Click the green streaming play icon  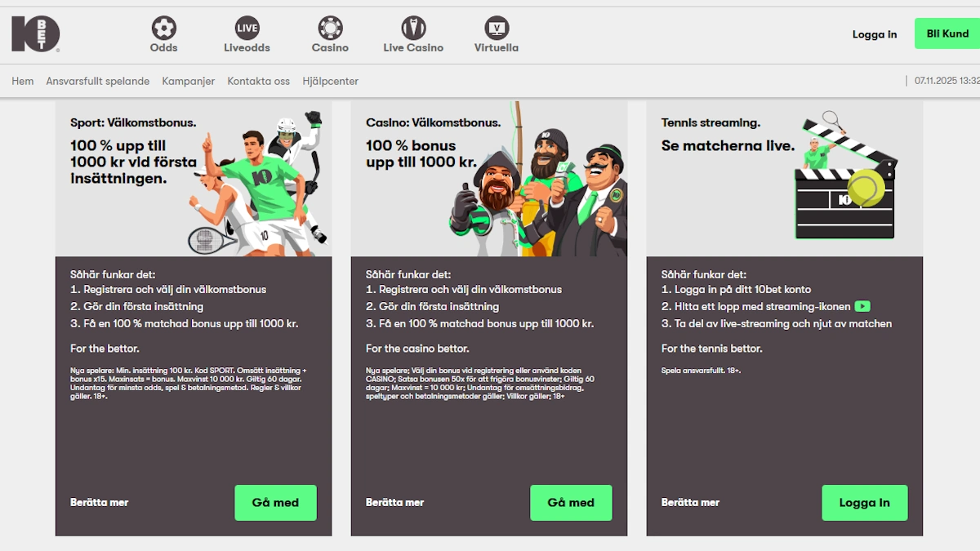[x=862, y=307]
